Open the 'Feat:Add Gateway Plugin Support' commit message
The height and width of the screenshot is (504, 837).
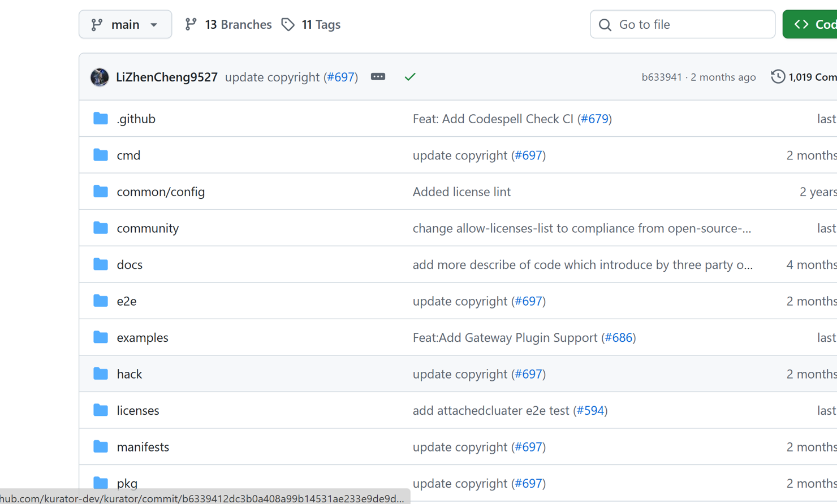[505, 337]
